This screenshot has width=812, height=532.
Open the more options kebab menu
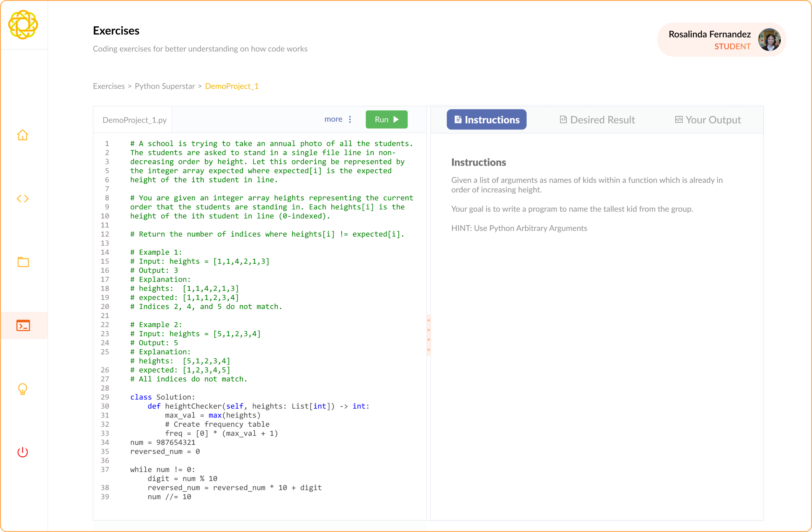click(x=350, y=119)
